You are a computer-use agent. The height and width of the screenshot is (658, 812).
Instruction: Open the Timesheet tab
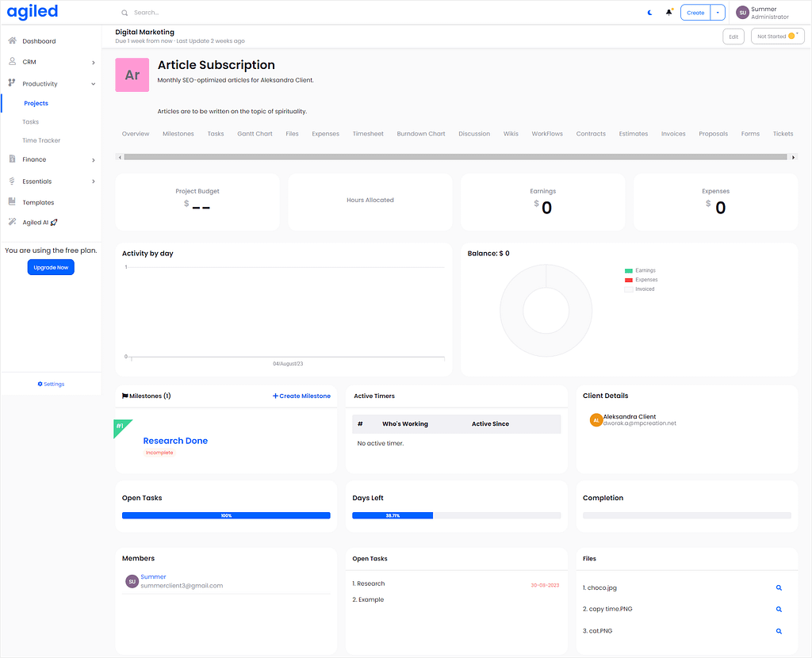368,133
